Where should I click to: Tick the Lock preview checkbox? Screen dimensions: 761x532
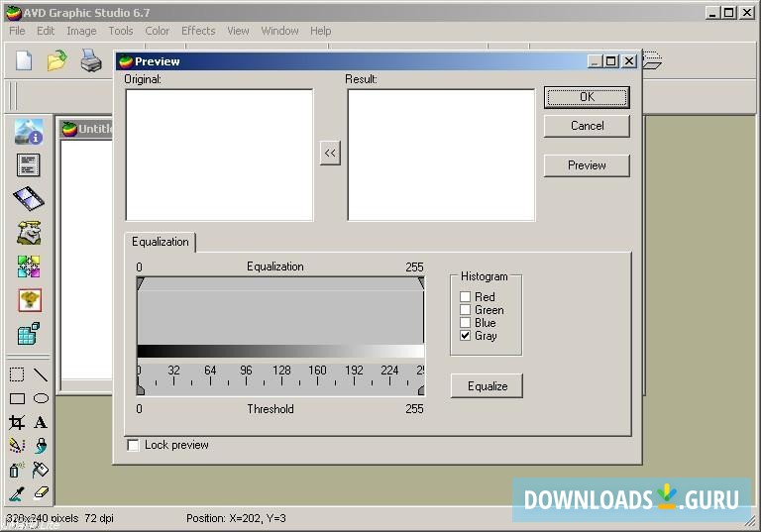(x=133, y=445)
